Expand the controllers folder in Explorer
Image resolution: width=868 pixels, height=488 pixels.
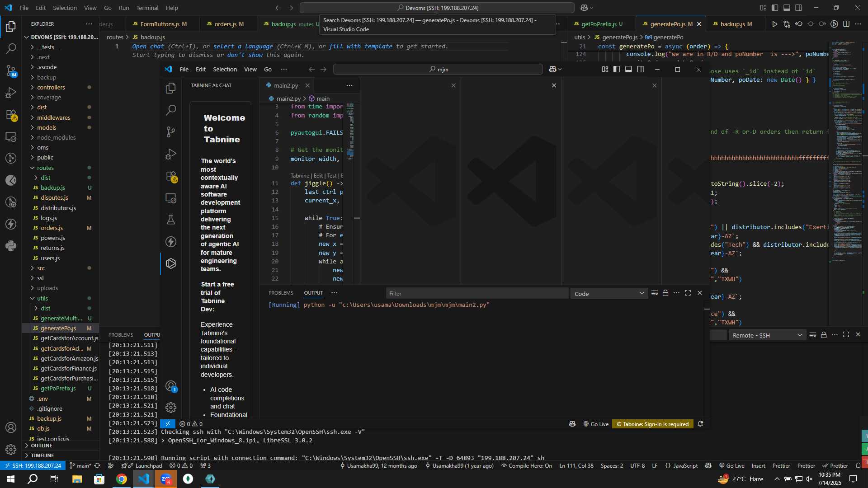point(61,87)
